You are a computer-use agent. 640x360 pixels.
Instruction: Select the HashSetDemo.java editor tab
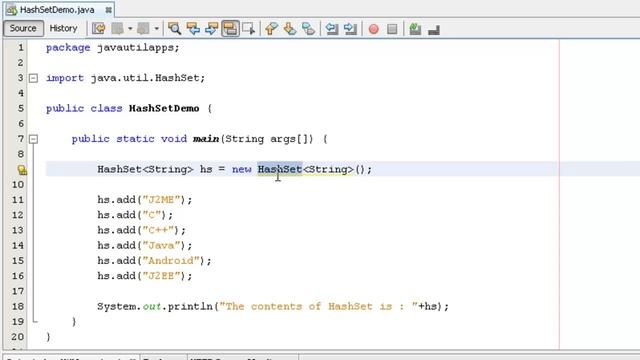tap(57, 10)
